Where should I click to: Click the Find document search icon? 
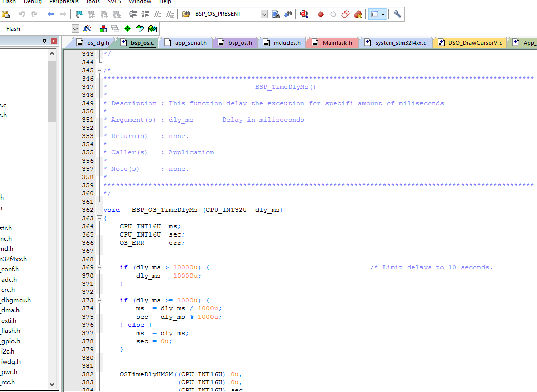pos(276,14)
